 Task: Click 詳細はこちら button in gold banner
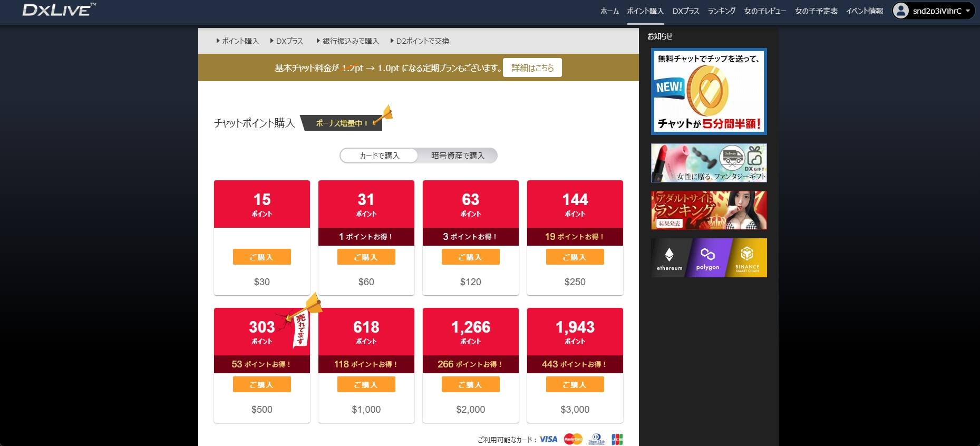(532, 68)
